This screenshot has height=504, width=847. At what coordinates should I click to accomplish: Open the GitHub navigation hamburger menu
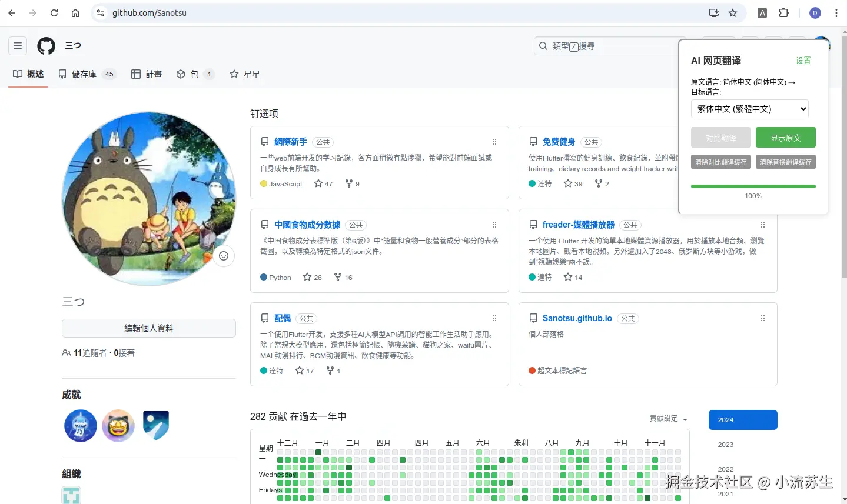pyautogui.click(x=17, y=45)
